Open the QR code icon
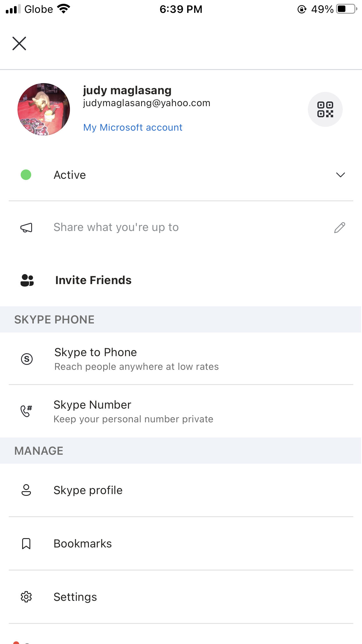 [x=325, y=109]
